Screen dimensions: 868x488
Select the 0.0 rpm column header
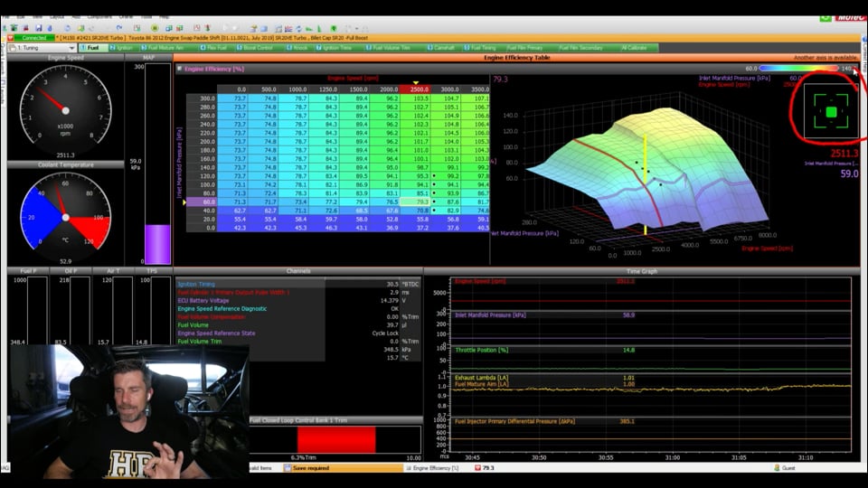232,89
